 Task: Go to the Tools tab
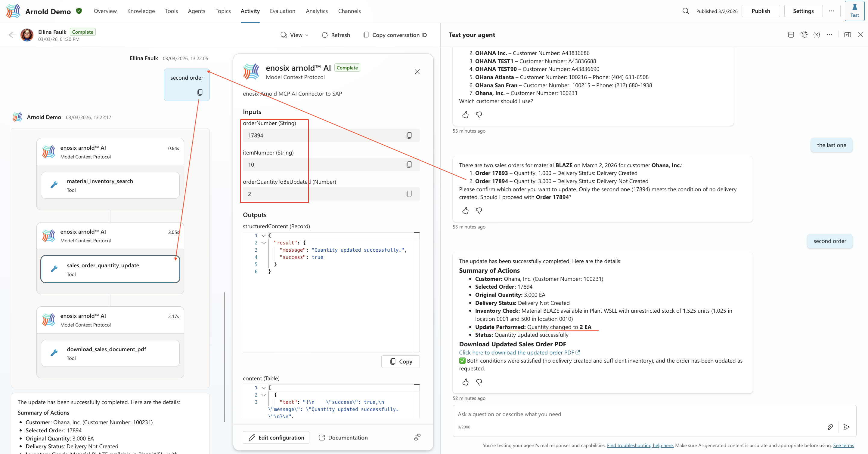click(171, 11)
